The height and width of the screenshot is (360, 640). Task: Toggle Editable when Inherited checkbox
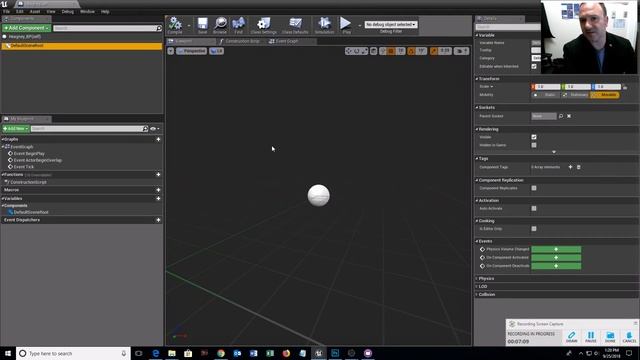534,66
